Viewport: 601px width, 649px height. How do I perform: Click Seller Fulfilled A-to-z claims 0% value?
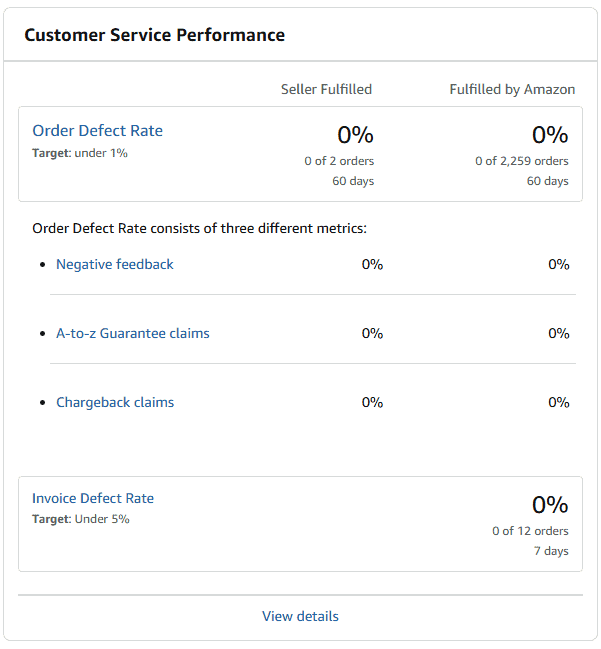[372, 333]
